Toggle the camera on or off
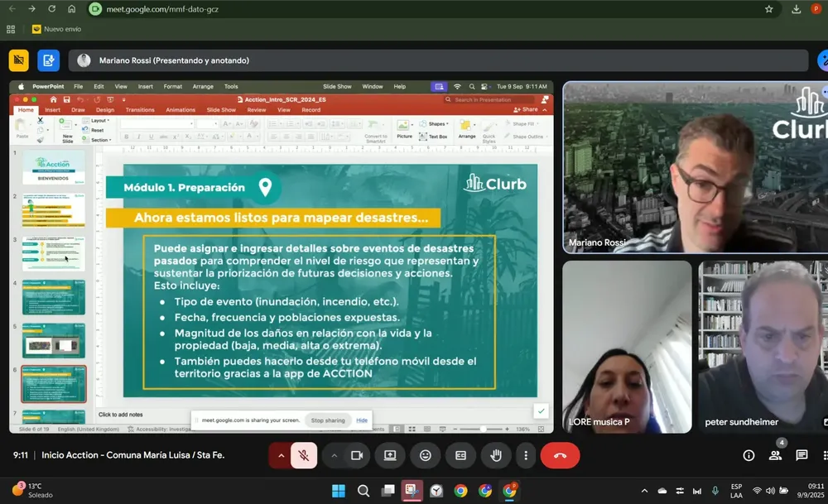 tap(358, 455)
